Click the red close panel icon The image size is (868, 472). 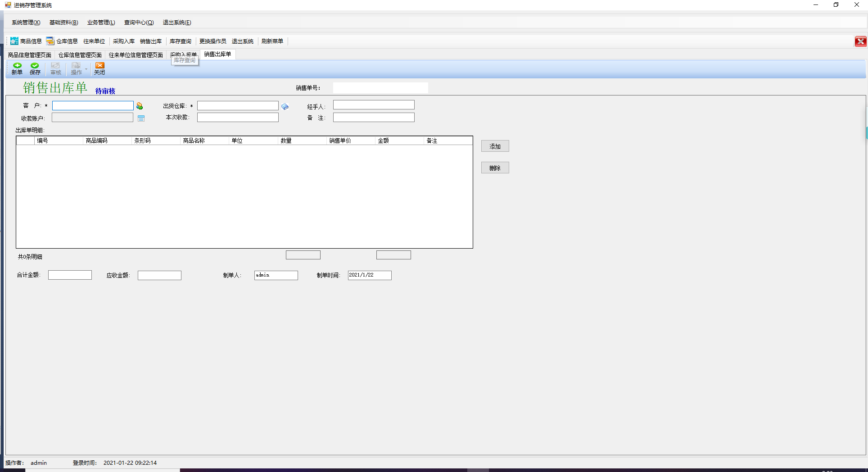pyautogui.click(x=860, y=41)
